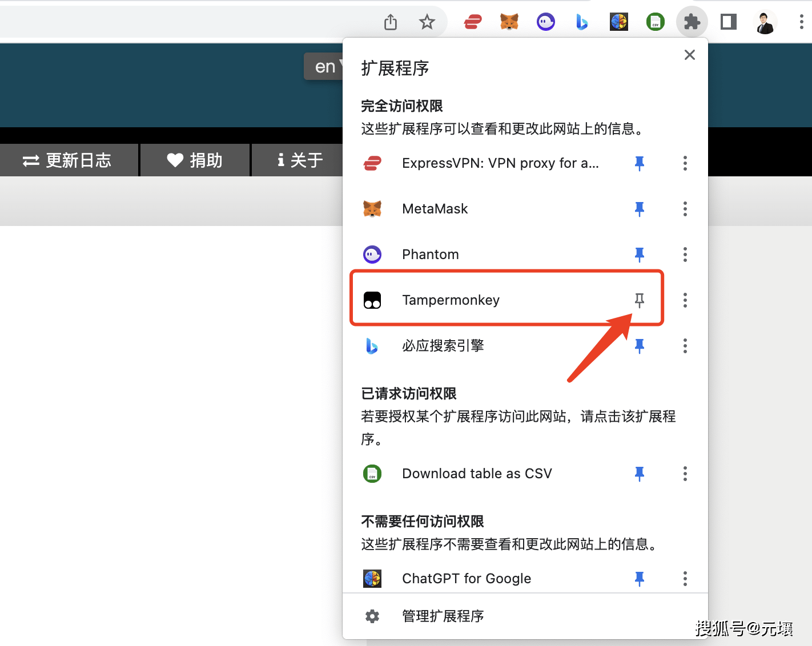This screenshot has height=646, width=812.
Task: Unpin ChatGPT for Google from toolbar
Action: coord(640,578)
